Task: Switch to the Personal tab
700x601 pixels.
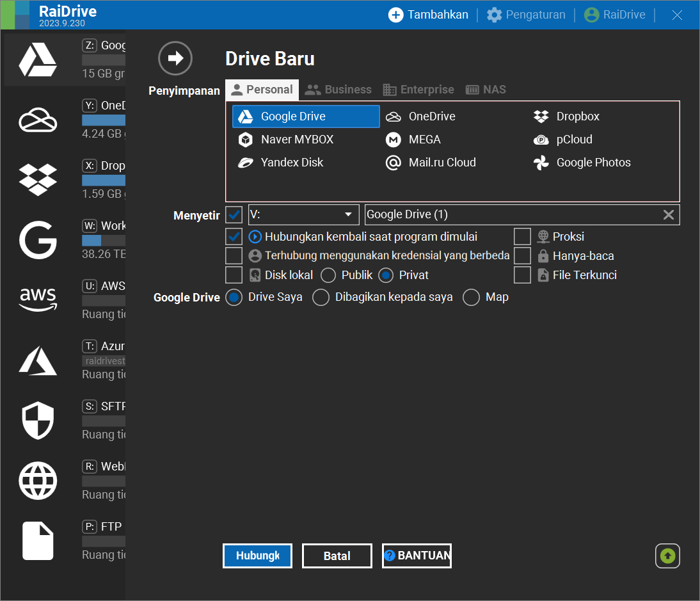Action: (262, 90)
